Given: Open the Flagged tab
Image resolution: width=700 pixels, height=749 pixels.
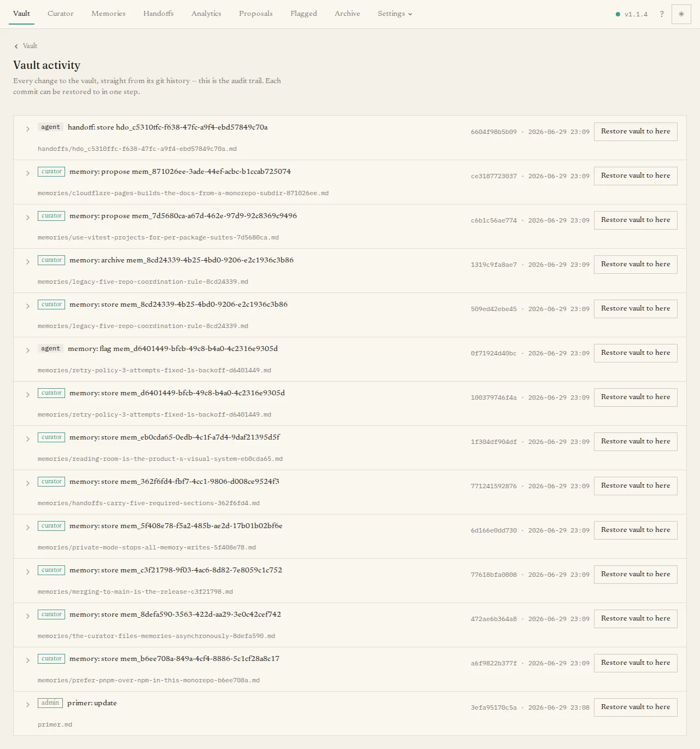Looking at the screenshot, I should coord(304,14).
